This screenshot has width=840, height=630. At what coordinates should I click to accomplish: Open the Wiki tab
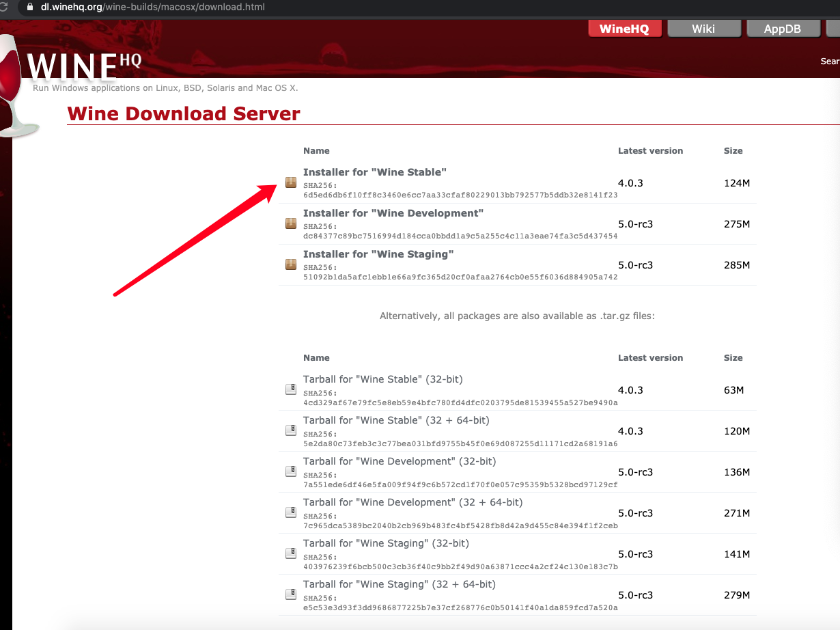703,29
